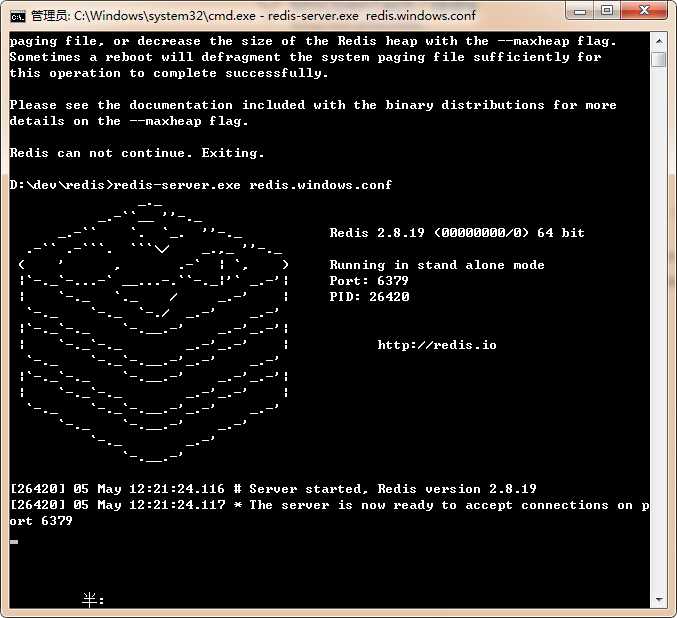Screen dimensions: 677x618
Task: Click the text 'Redis 2.8.19 (00000000/0) 64 bit'
Action: (457, 233)
